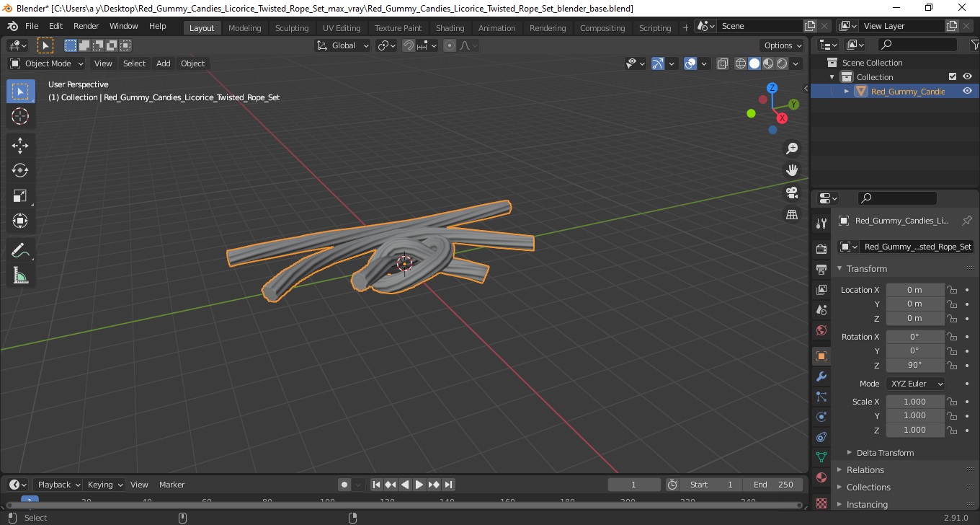Screen dimensions: 980x525
Task: Select the Cursor tool in toolbar
Action: click(20, 116)
